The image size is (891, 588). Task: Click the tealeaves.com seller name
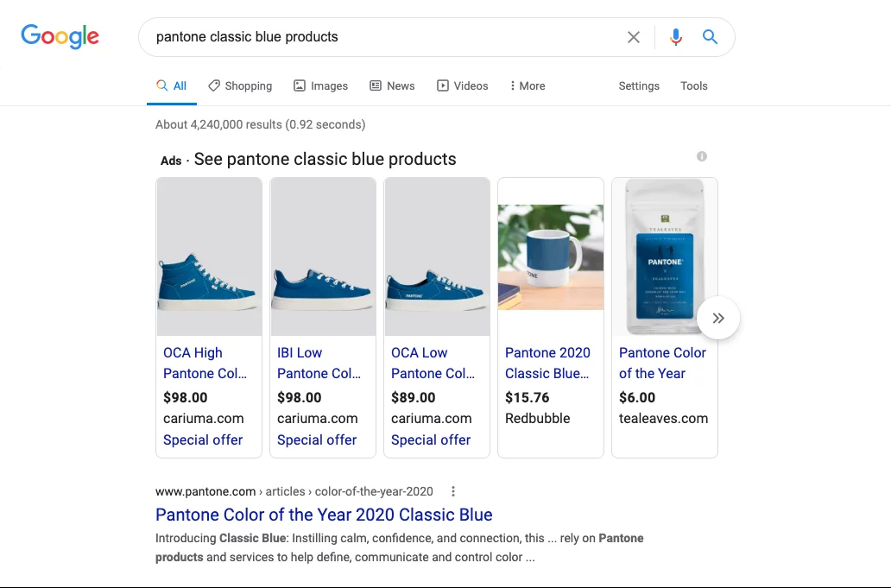[664, 419]
